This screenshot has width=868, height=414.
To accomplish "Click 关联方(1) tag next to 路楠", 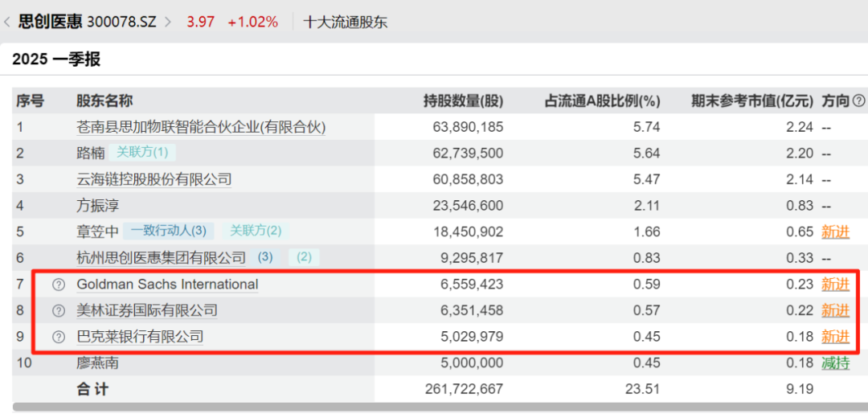I will [142, 152].
